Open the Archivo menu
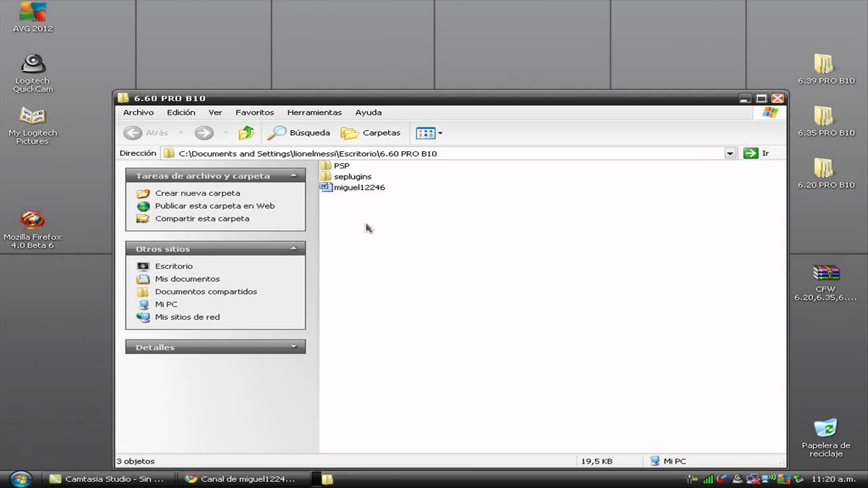The width and height of the screenshot is (868, 488). click(138, 113)
